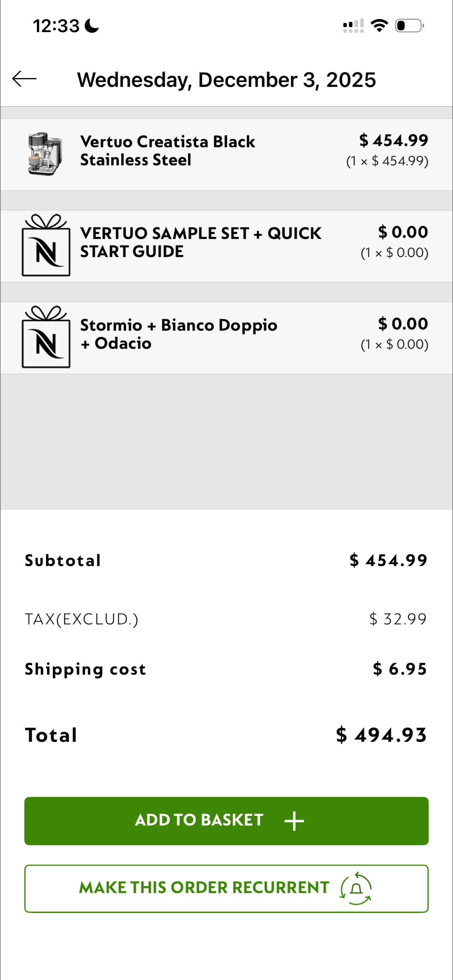Tap the Total amount $ 494.93
The width and height of the screenshot is (453, 980).
click(381, 734)
